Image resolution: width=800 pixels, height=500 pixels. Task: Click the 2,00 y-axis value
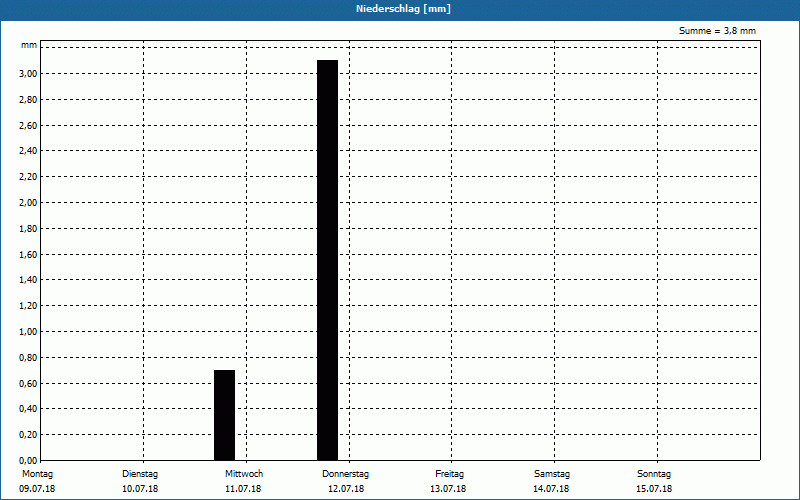[x=28, y=203]
